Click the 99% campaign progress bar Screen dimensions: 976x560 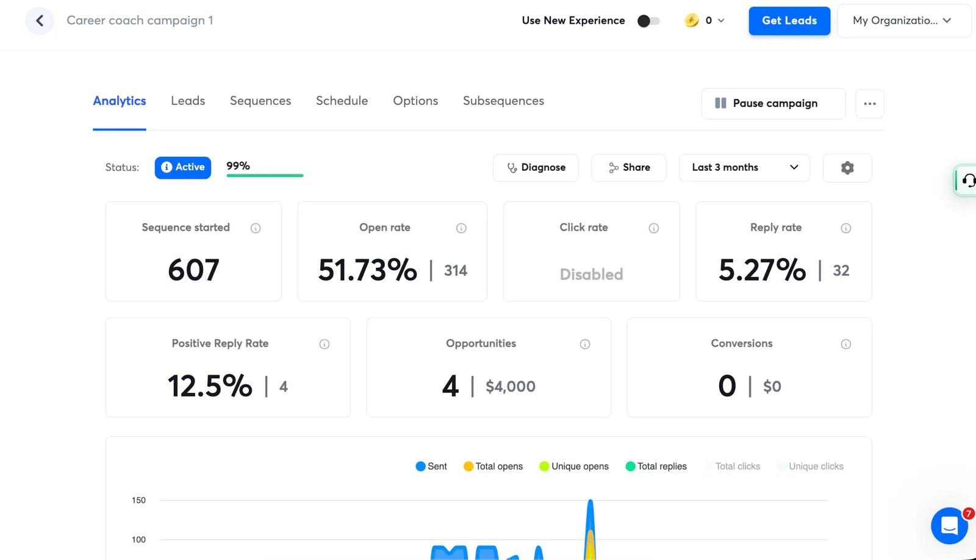(x=265, y=175)
